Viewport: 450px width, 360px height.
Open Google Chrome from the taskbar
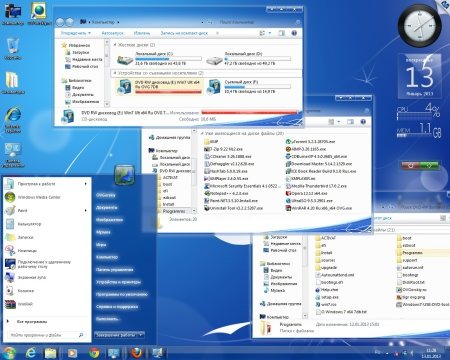point(94,353)
